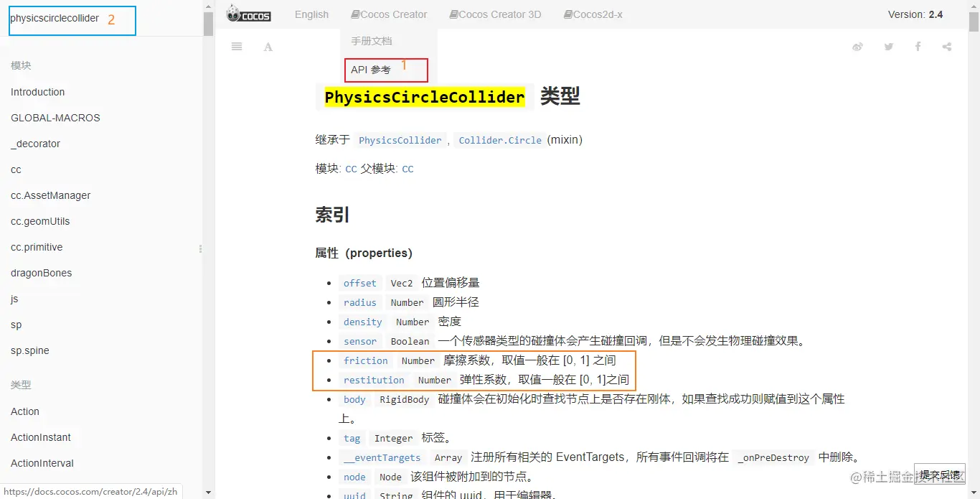This screenshot has width=980, height=499.
Task: Click the sidebar scrollbar down arrow
Action: click(208, 493)
